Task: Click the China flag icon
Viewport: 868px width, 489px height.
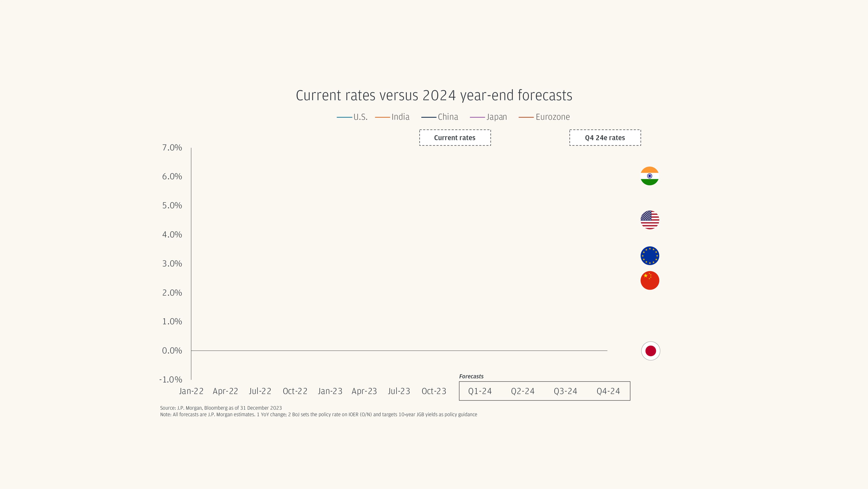Action: (650, 280)
